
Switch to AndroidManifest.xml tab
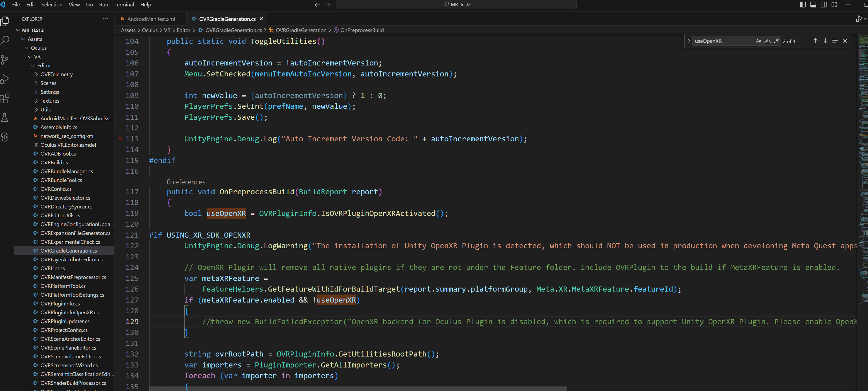coord(151,19)
